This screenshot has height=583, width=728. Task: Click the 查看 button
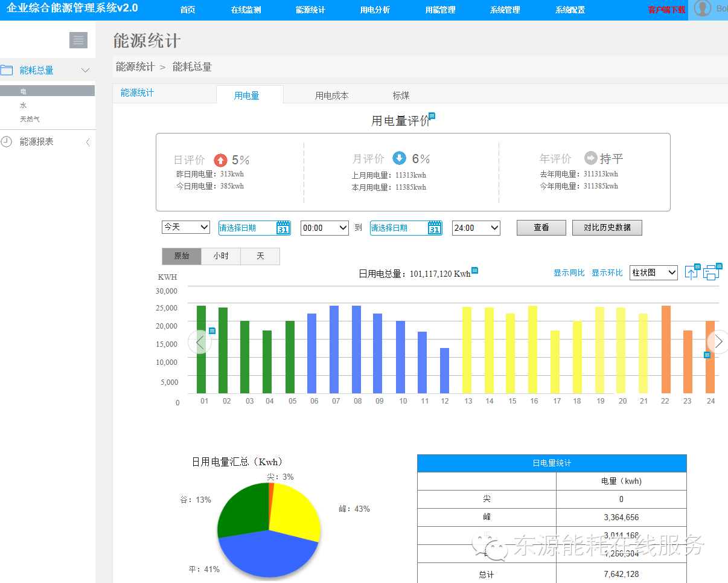pyautogui.click(x=541, y=228)
